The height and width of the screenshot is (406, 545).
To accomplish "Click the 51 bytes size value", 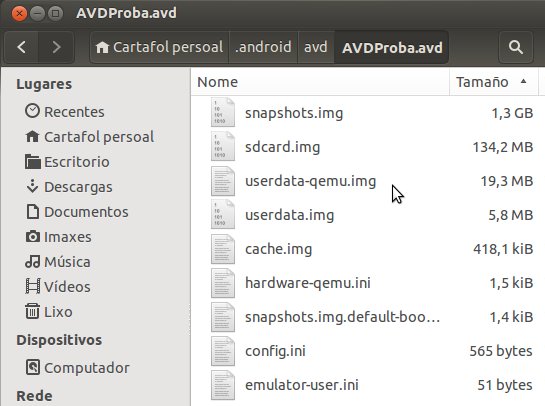I will [x=505, y=385].
